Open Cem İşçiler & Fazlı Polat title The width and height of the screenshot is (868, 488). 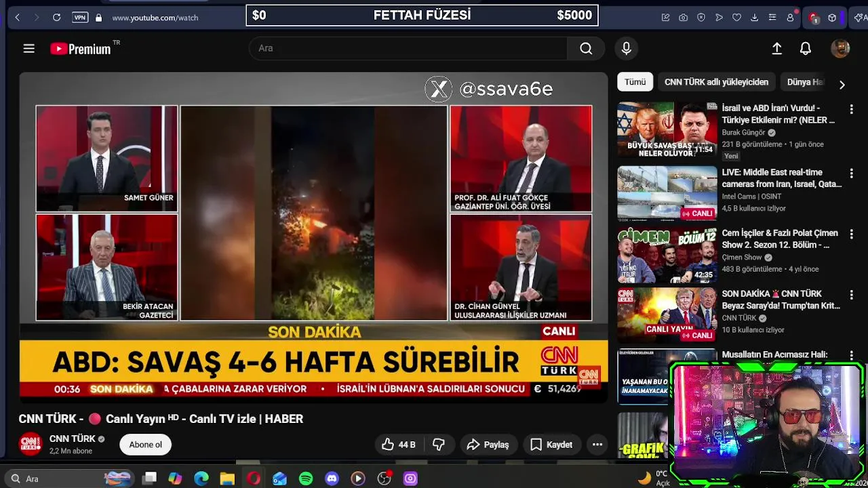pyautogui.click(x=780, y=239)
